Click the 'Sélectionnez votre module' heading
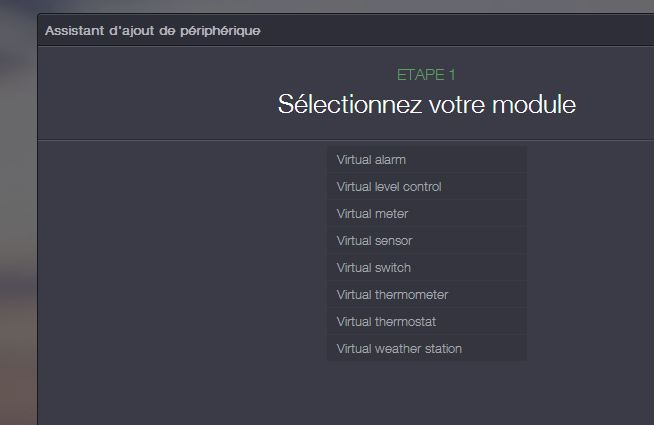This screenshot has height=425, width=654. pos(426,104)
